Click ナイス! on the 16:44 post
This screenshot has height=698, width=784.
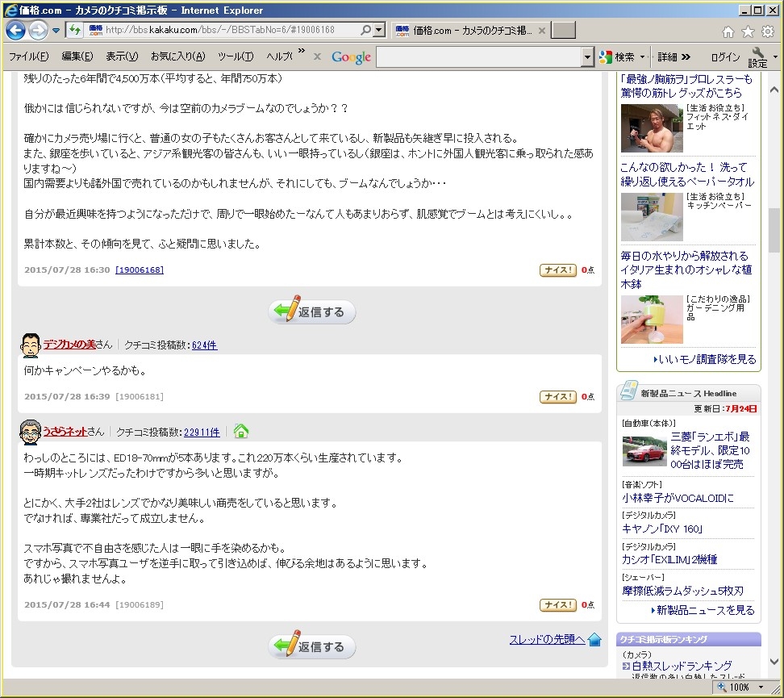coord(558,605)
